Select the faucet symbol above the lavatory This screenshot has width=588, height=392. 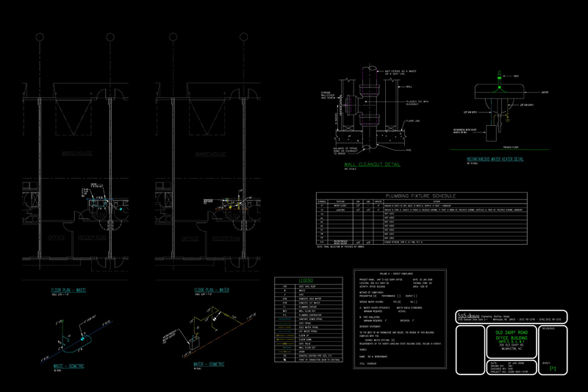pyautogui.click(x=498, y=76)
